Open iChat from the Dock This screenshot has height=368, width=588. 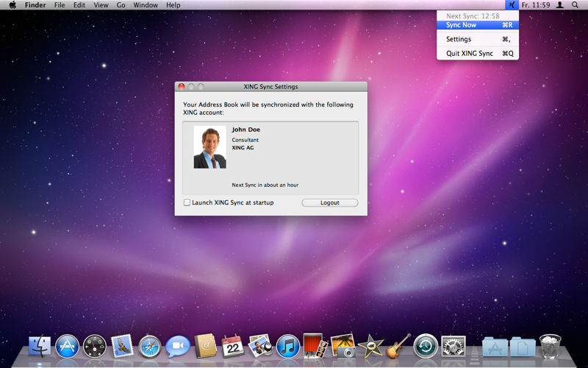[178, 346]
